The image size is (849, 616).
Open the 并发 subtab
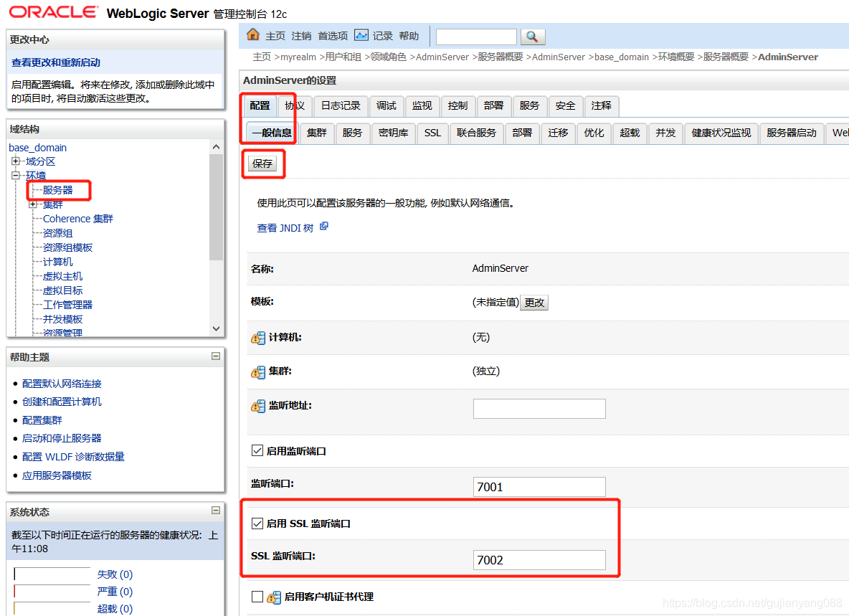coord(666,133)
